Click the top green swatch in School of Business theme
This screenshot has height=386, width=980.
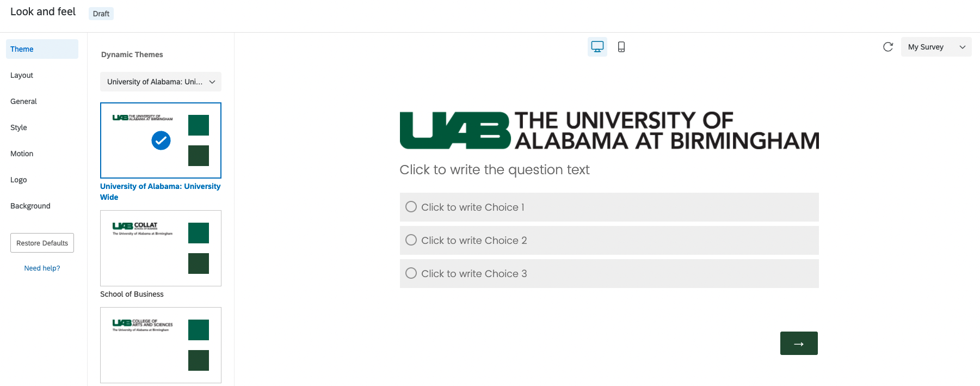199,233
